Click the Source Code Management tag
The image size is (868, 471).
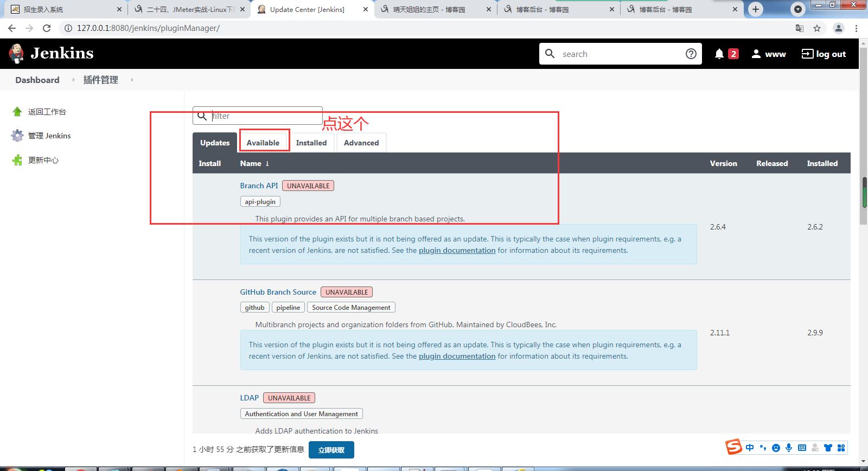point(351,307)
